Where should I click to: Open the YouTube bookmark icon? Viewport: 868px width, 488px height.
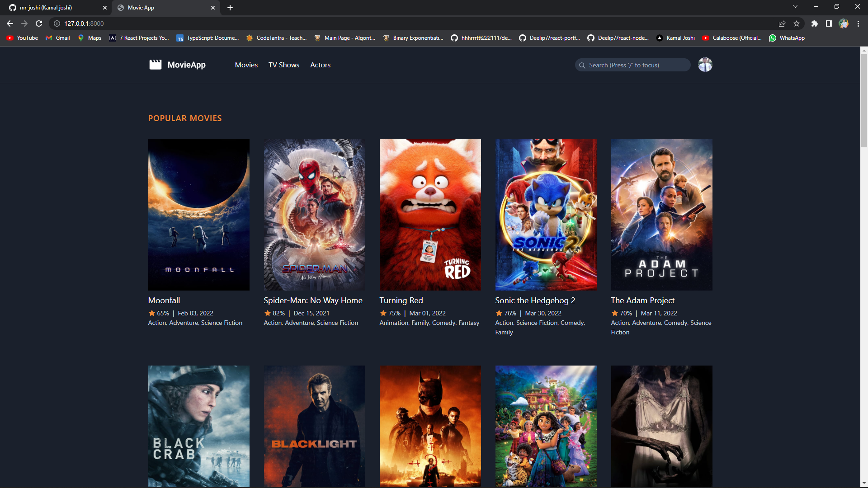point(10,38)
